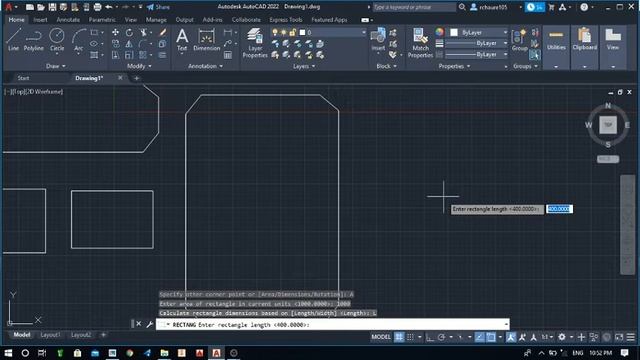Click the Plot printer icon
Image resolution: width=640 pixels, height=360 pixels.
coord(97,7)
